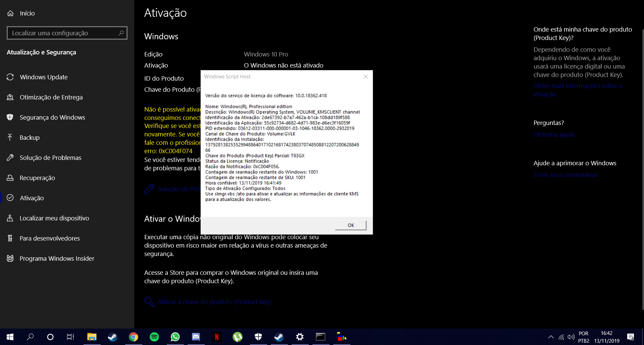
Task: Click the settings page vertical scrollbar
Action: click(x=643, y=170)
